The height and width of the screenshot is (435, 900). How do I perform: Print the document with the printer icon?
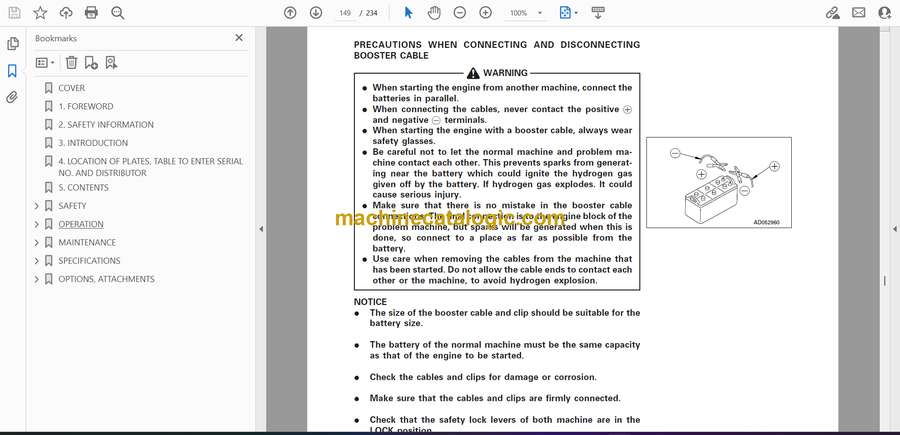[91, 13]
